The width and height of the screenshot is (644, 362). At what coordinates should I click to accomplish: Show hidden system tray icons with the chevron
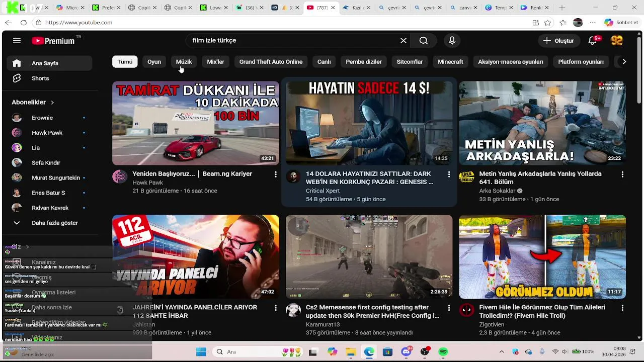pos(502,352)
